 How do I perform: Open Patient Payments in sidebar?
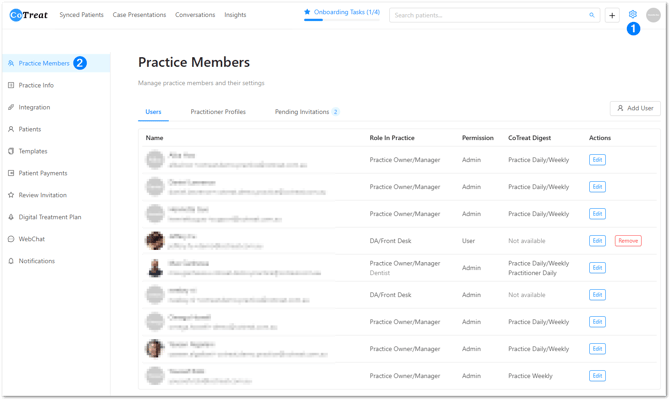point(43,173)
